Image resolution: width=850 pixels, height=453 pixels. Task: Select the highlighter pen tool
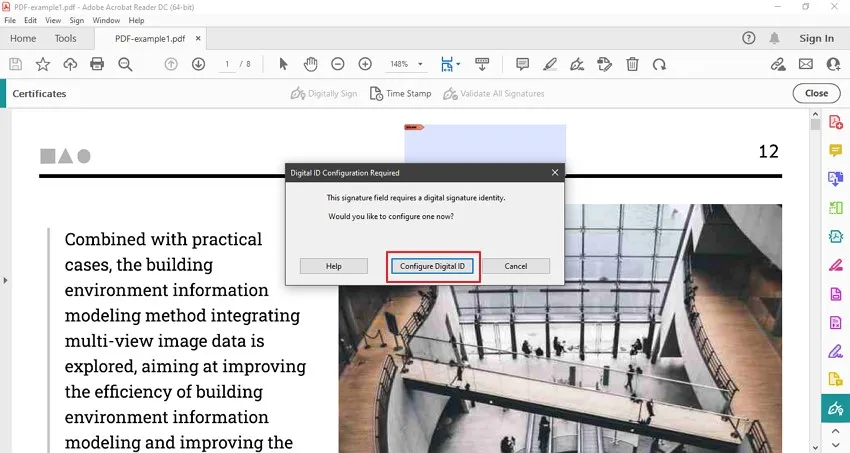click(x=550, y=64)
